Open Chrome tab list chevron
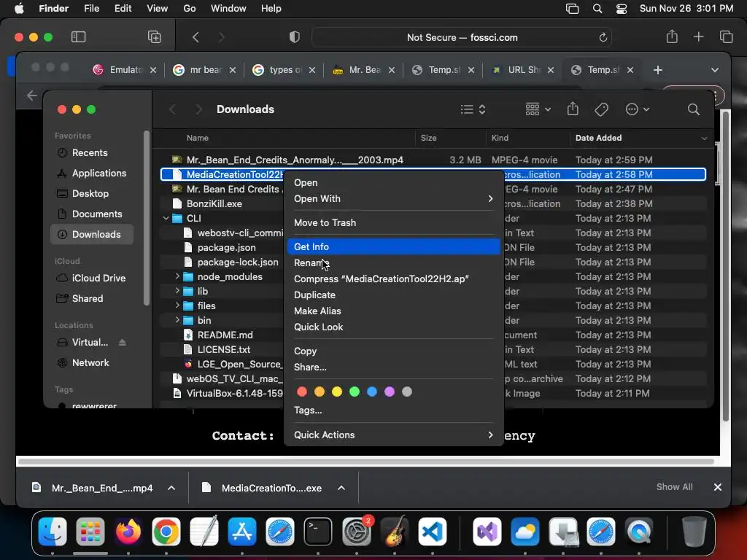 [x=715, y=70]
